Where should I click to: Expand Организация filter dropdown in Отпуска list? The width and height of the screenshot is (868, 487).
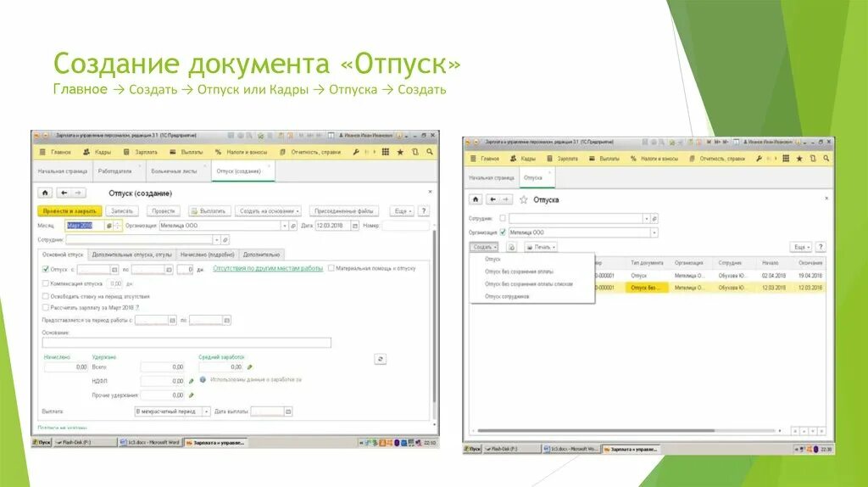pyautogui.click(x=654, y=232)
